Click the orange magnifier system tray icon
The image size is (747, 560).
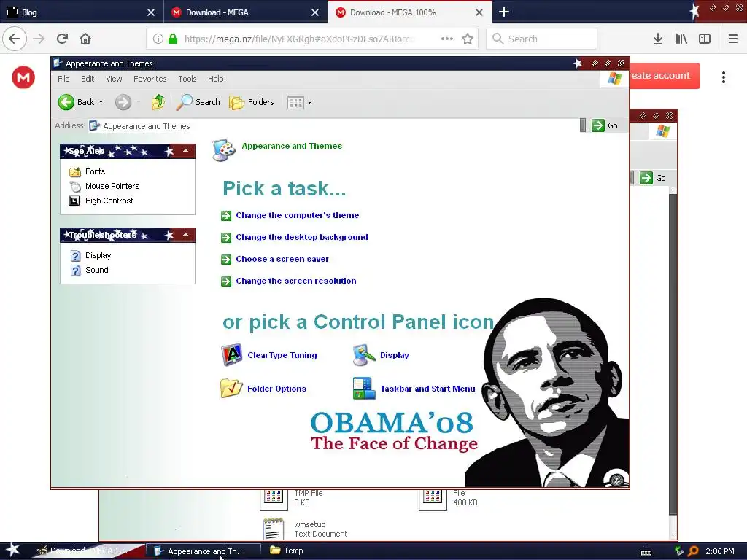[x=693, y=551]
